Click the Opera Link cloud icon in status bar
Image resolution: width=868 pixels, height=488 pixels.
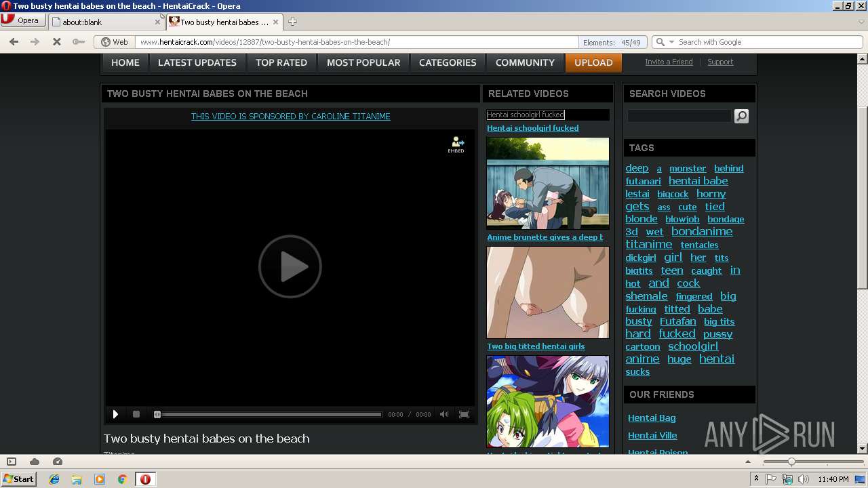tap(35, 462)
